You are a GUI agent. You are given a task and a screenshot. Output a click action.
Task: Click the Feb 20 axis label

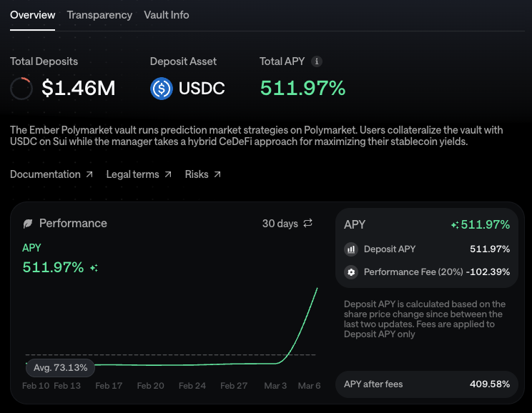coord(150,386)
